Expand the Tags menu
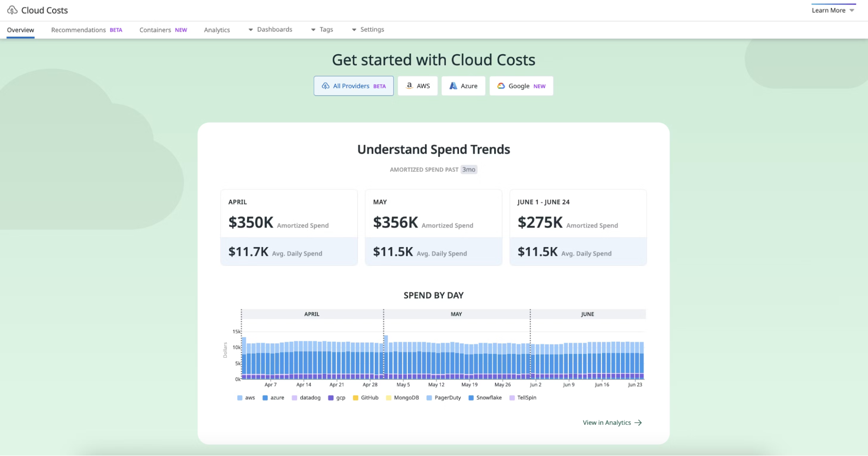The height and width of the screenshot is (456, 868). (x=322, y=30)
